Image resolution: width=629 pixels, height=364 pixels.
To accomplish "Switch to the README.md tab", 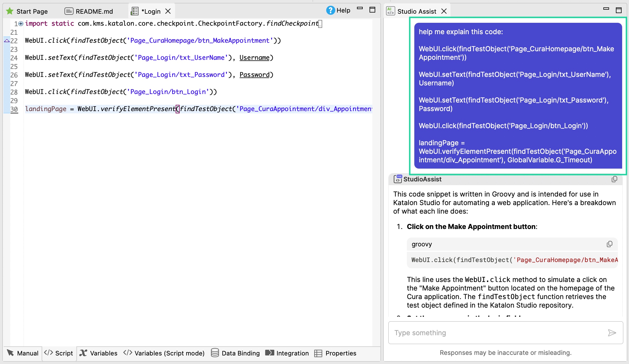I will click(x=89, y=11).
